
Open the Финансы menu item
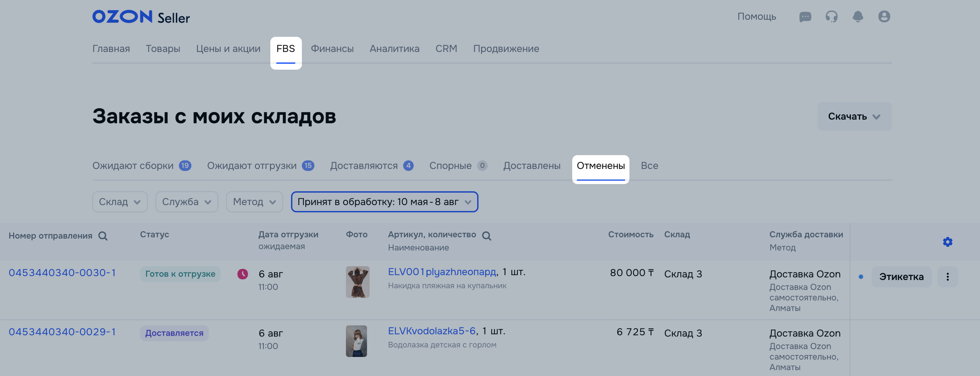point(332,49)
